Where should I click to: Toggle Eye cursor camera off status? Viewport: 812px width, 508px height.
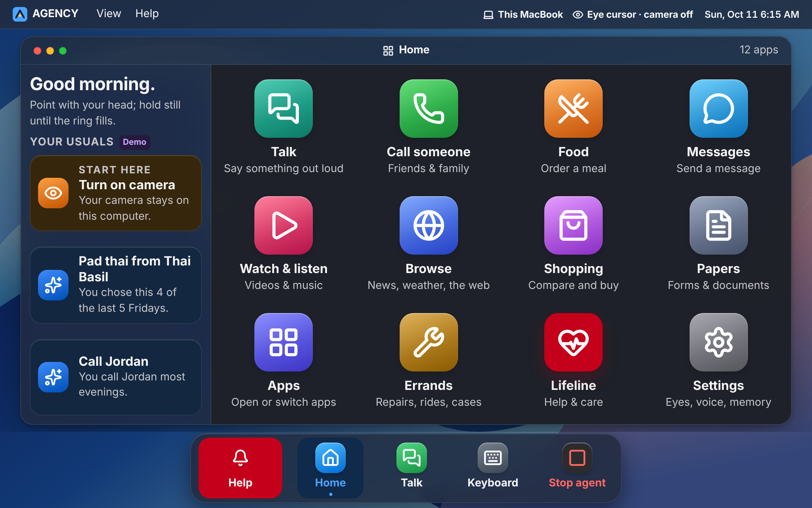click(x=632, y=15)
